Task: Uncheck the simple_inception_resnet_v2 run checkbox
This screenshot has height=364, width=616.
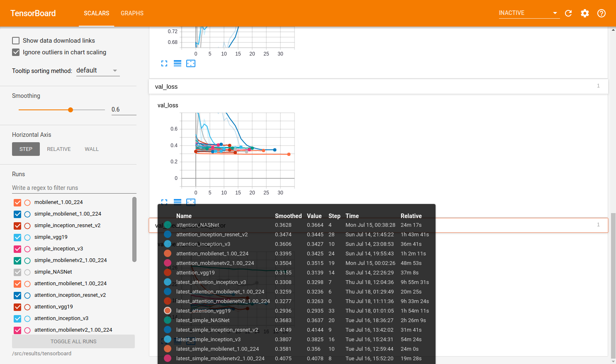Action: click(x=17, y=226)
